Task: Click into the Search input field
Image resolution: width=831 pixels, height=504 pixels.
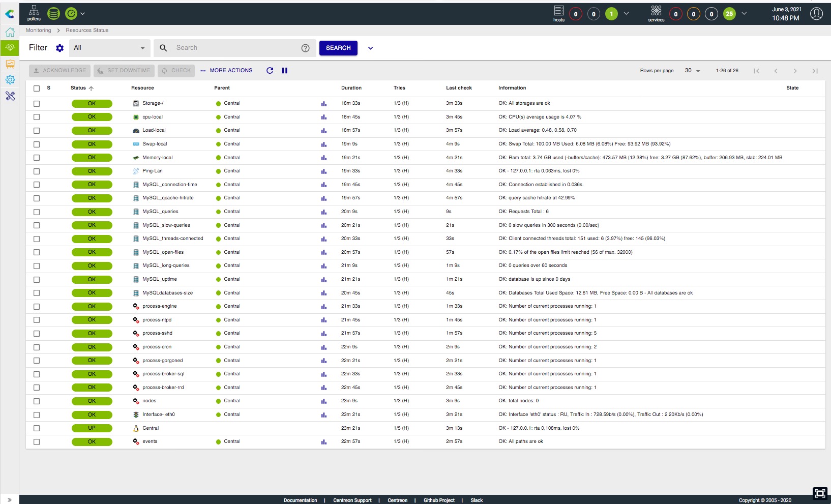Action: [x=234, y=48]
